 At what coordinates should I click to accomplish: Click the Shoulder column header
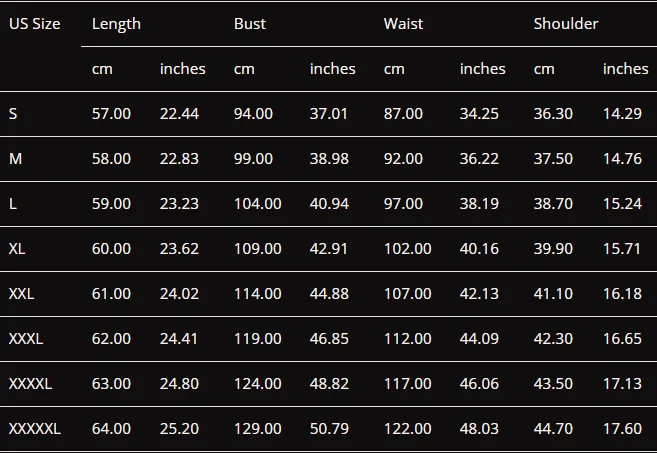coord(566,24)
